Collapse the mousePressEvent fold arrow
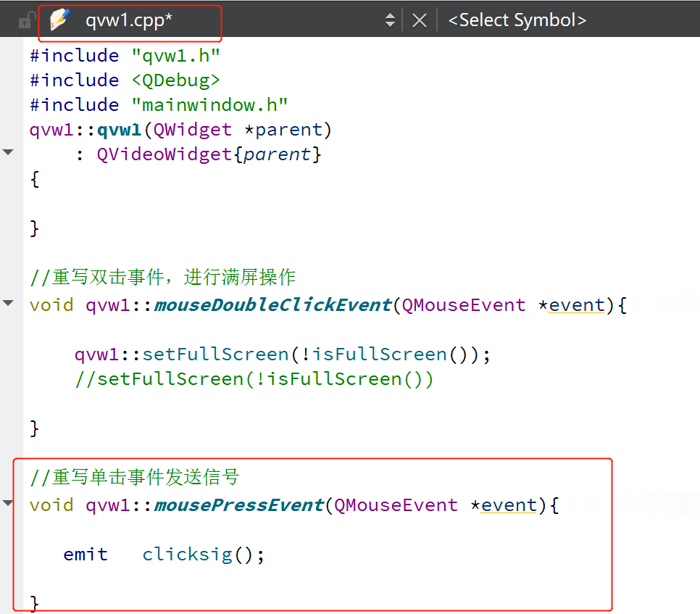 click(8, 503)
